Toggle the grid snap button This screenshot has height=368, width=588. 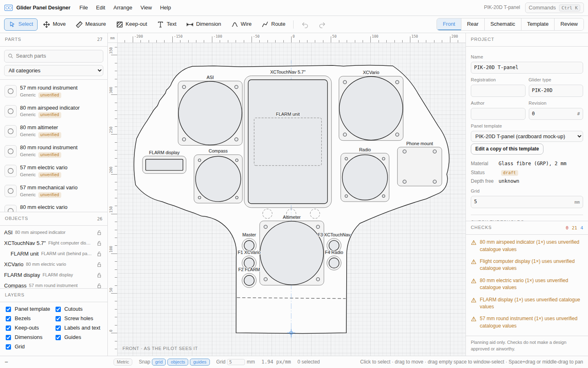159,362
